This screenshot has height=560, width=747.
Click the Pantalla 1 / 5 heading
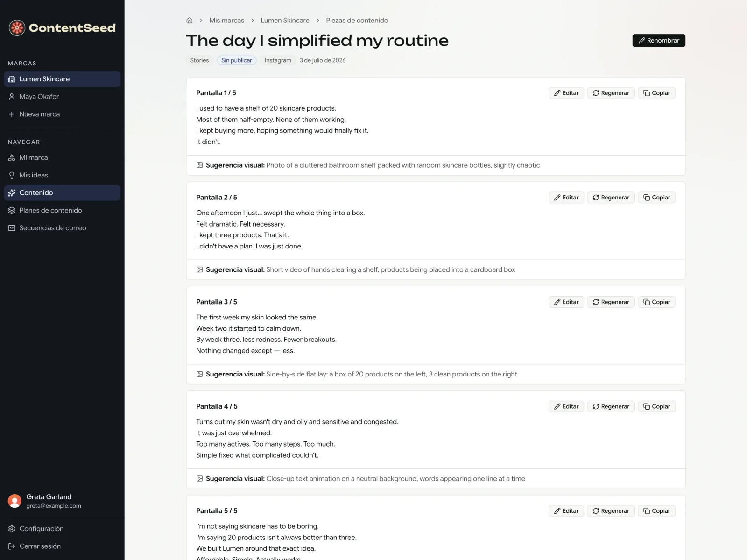coord(216,93)
